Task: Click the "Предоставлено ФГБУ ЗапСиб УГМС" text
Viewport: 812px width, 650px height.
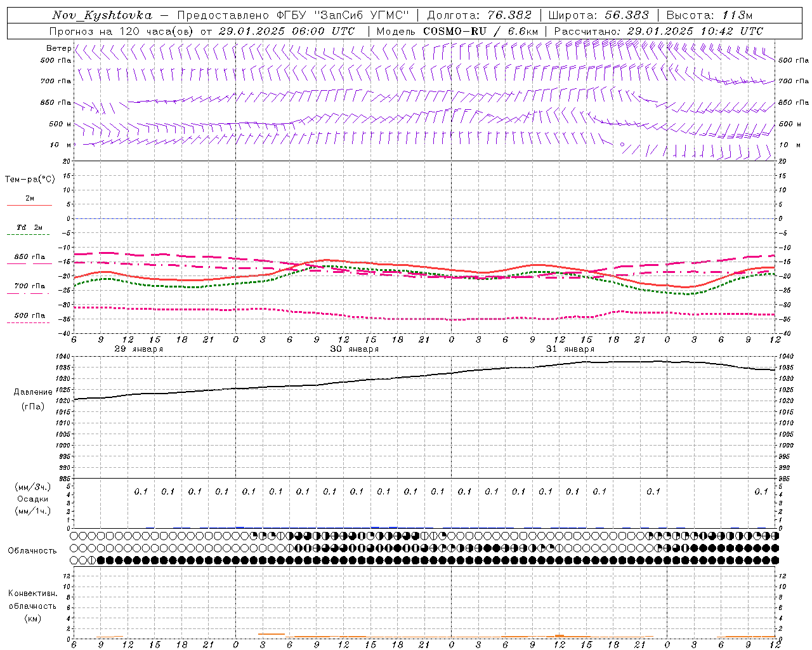Action: click(x=293, y=15)
